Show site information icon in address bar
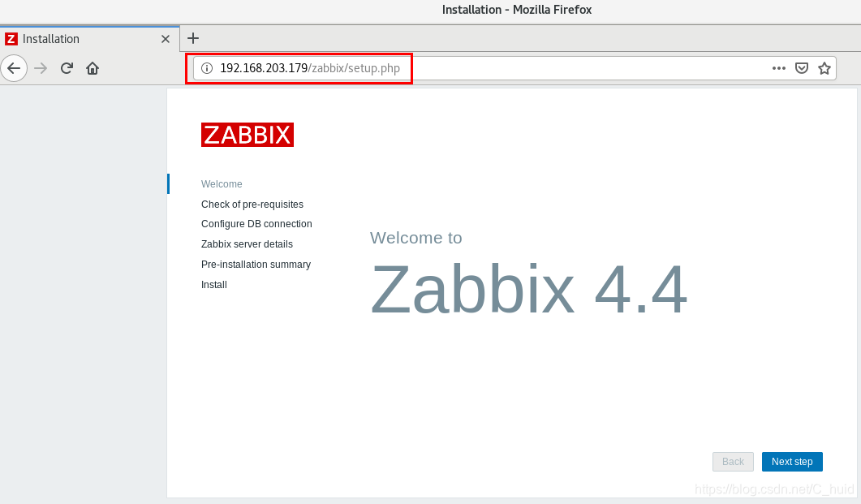This screenshot has height=504, width=861. tap(206, 68)
